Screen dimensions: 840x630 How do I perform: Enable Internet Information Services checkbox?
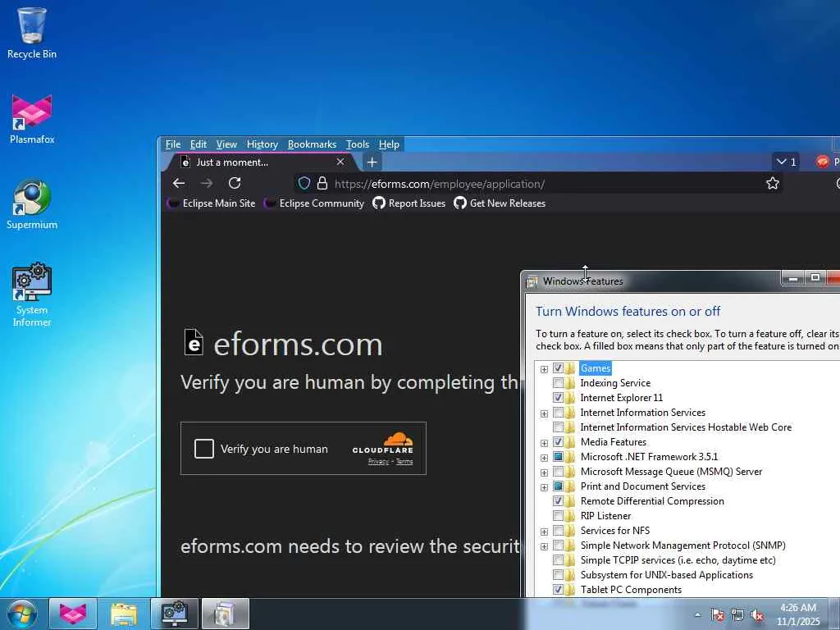click(558, 413)
